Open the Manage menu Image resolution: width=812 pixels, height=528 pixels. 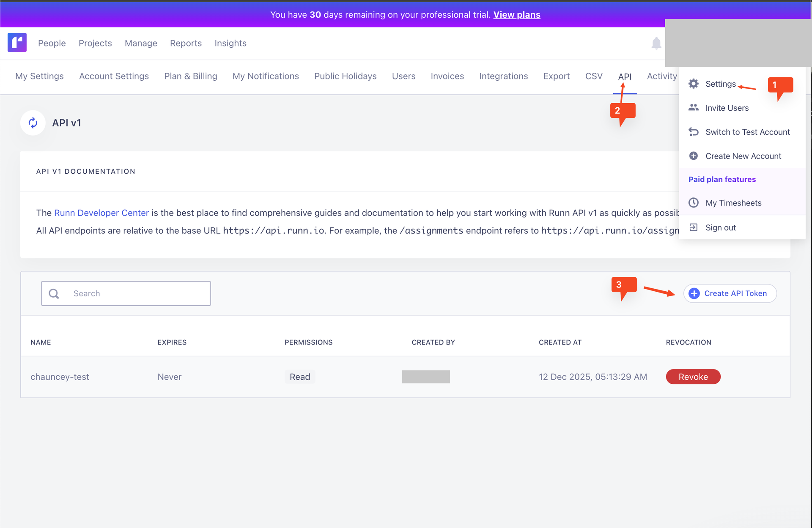coord(141,43)
